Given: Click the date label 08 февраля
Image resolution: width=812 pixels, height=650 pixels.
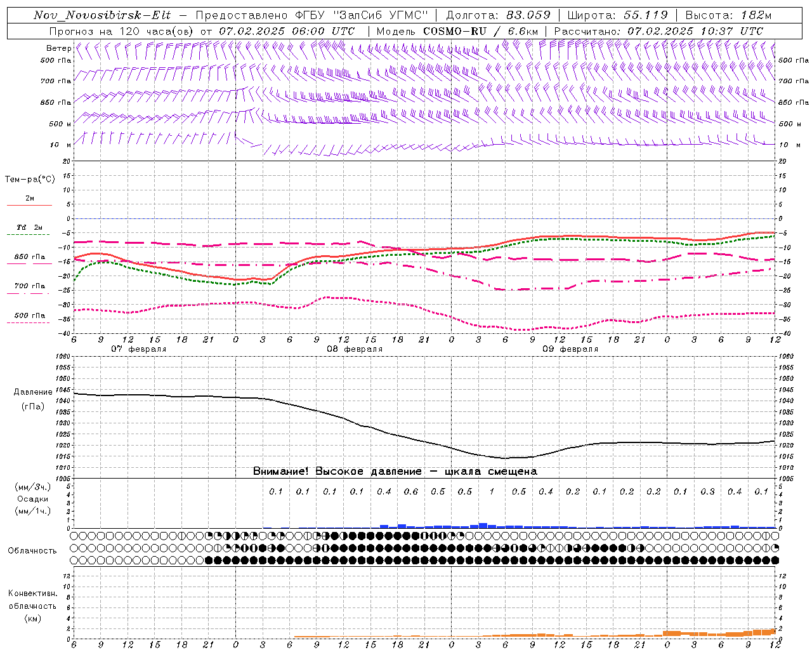Looking at the screenshot, I should pyautogui.click(x=355, y=349).
